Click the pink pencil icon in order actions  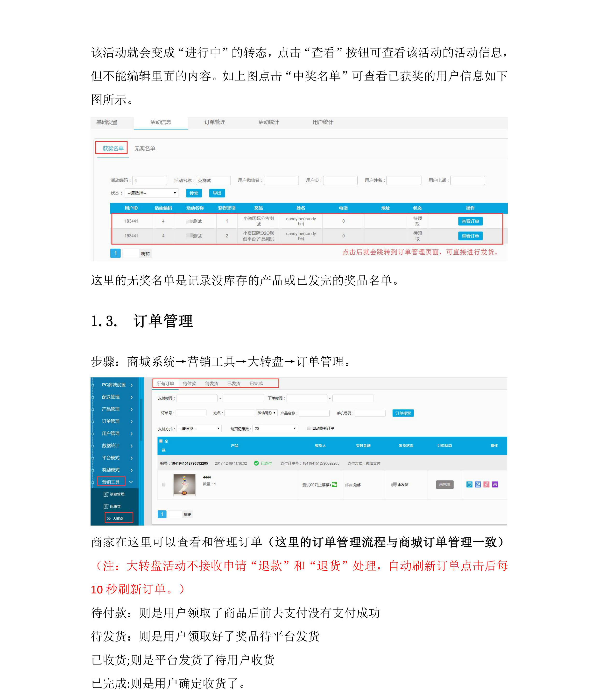486,484
